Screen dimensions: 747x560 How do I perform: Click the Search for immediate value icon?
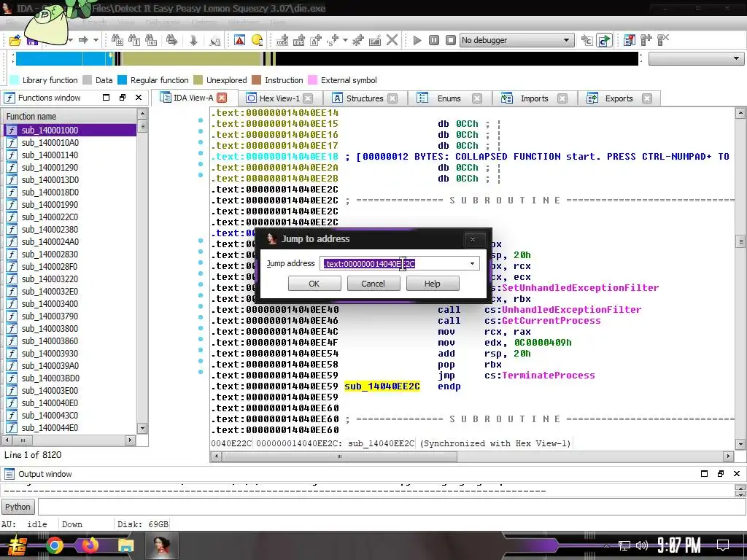coord(117,40)
